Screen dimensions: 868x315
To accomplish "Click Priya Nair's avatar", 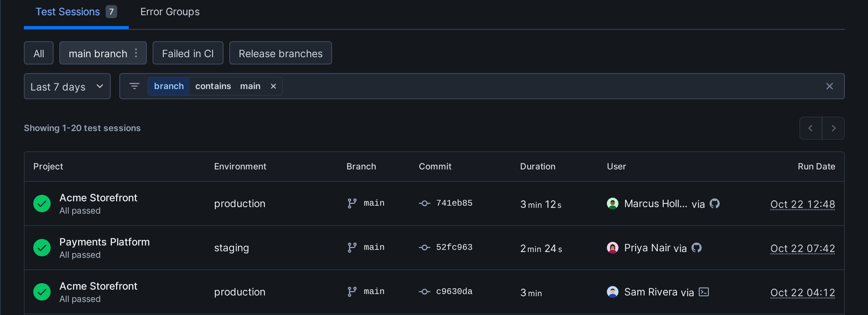I will (x=613, y=248).
